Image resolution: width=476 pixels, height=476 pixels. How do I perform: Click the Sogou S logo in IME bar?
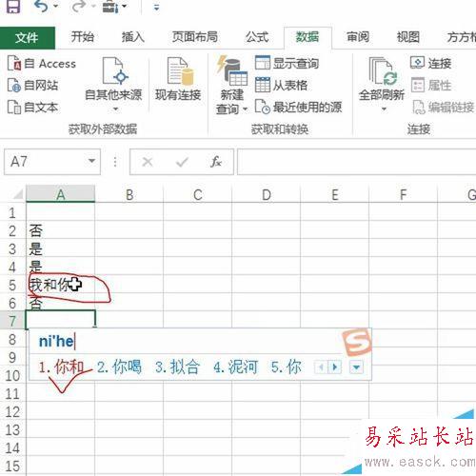(357, 343)
